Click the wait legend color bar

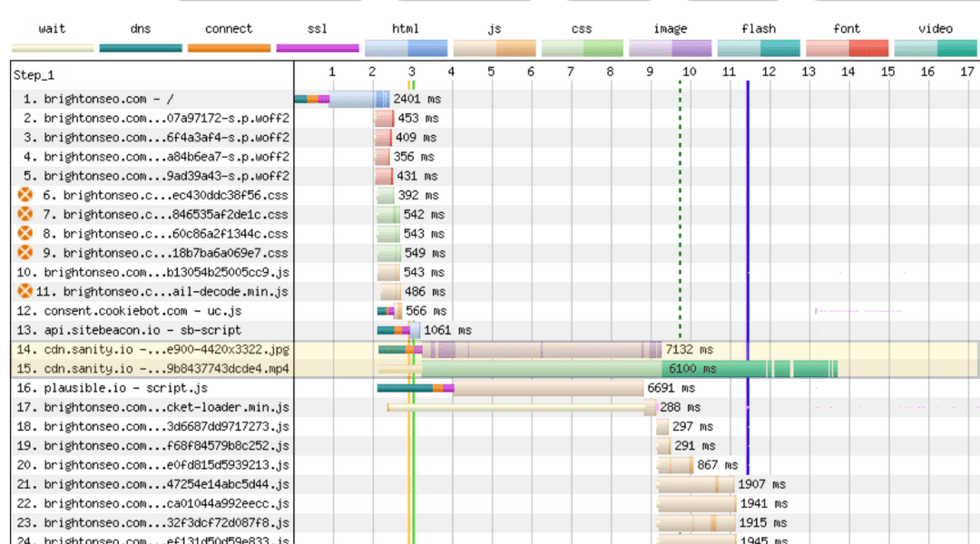click(53, 48)
